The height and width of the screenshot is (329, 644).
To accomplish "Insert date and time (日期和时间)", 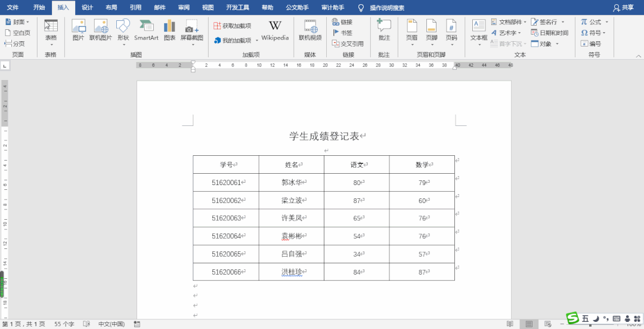I will (550, 33).
